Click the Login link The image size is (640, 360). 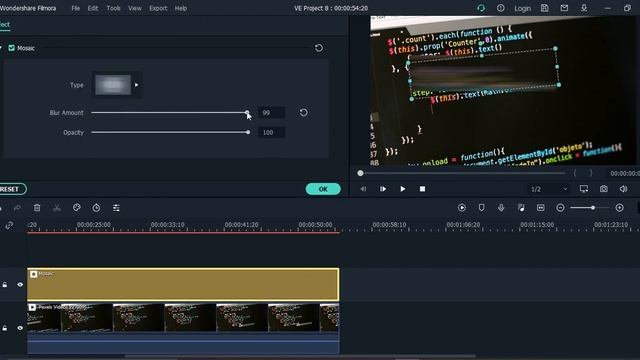522,8
